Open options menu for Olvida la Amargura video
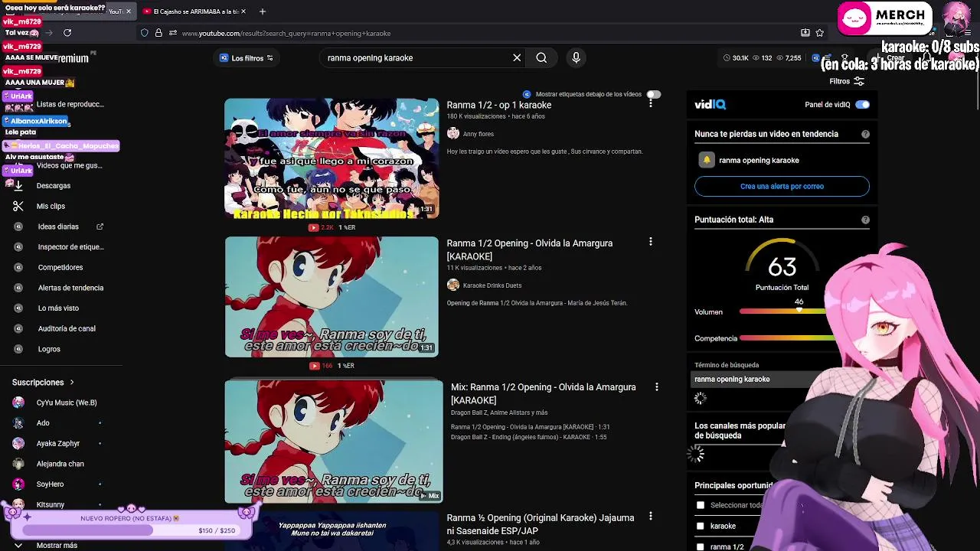 tap(651, 242)
